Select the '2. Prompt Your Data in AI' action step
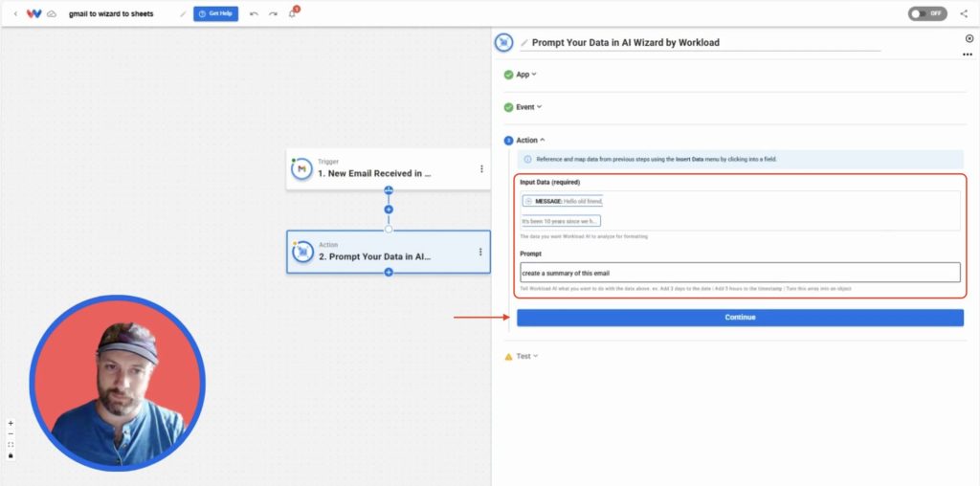Viewport: 980px width, 486px height. [x=389, y=252]
